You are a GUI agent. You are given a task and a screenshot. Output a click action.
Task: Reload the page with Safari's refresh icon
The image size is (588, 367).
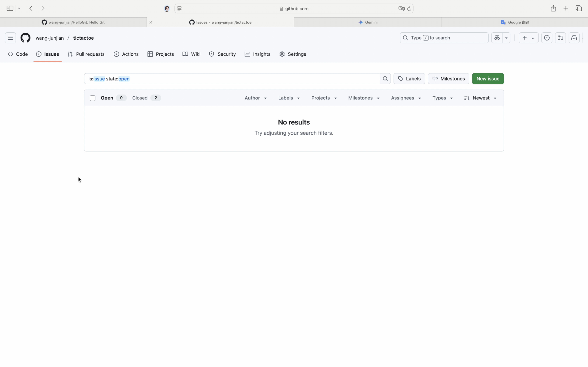[409, 9]
